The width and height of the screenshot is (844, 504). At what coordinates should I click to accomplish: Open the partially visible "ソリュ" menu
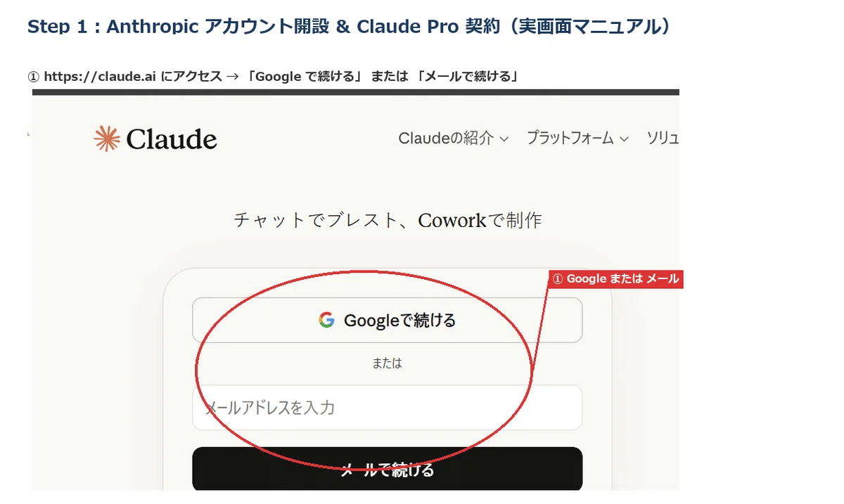(x=663, y=138)
